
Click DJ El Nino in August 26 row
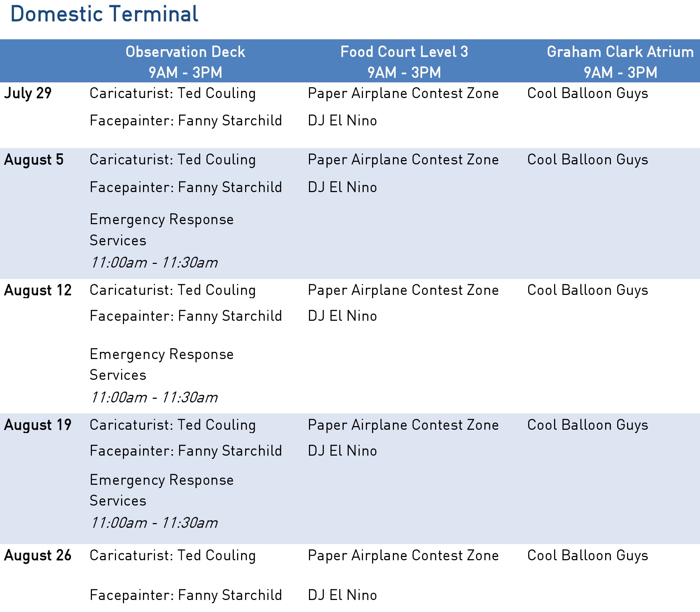342,595
